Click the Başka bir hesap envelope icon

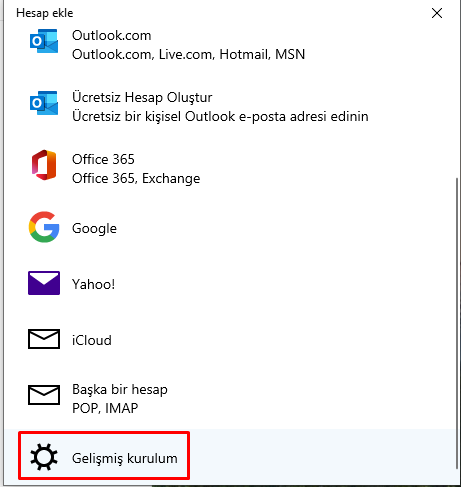[x=44, y=395]
